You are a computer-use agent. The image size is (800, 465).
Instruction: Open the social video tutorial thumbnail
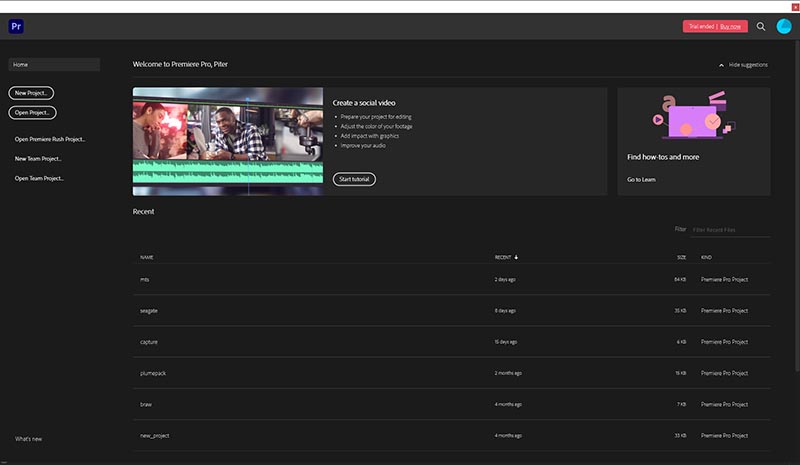227,141
